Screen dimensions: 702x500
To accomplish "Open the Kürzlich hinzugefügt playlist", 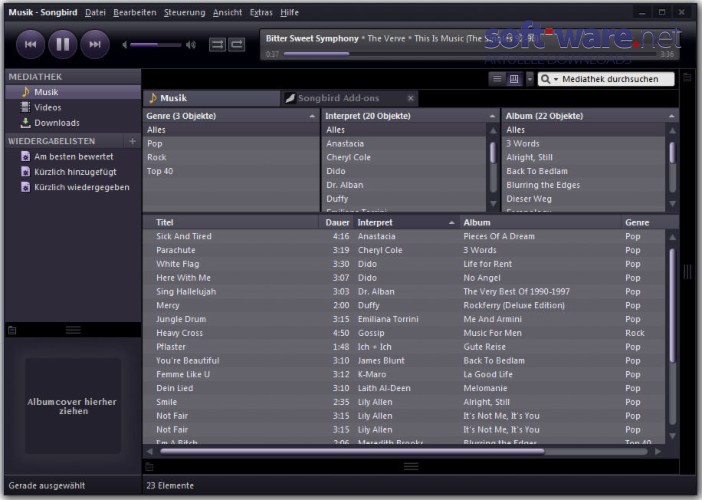I will tap(73, 172).
